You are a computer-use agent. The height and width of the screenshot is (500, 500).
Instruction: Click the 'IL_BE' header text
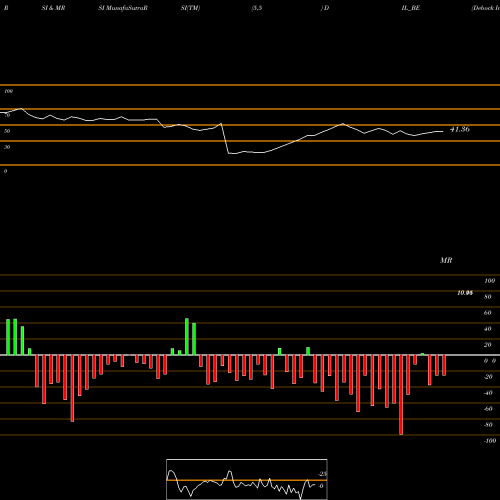point(411,8)
